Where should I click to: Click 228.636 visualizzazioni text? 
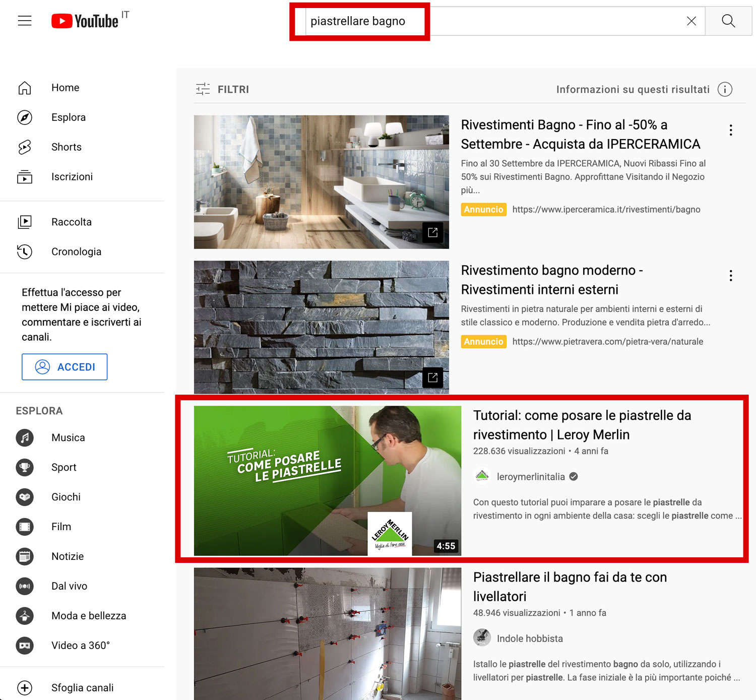pos(519,451)
